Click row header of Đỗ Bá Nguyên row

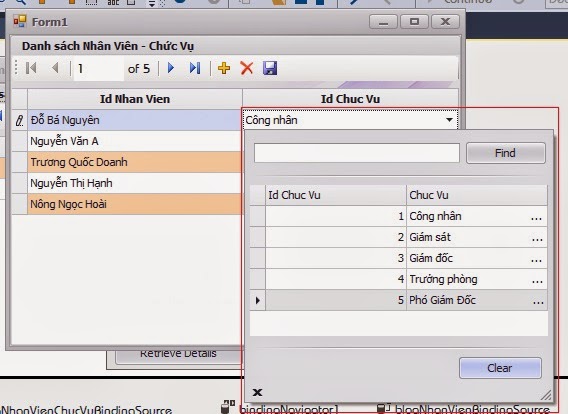click(20, 120)
